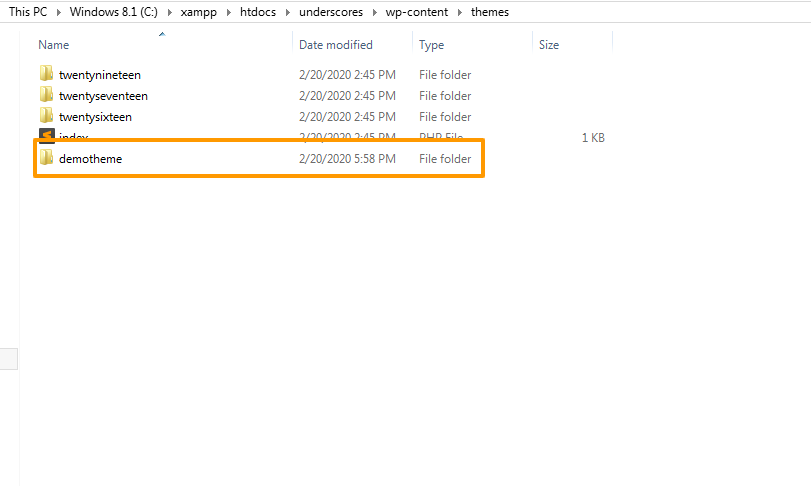The height and width of the screenshot is (486, 811).
Task: Click themes in the address path
Action: [490, 12]
